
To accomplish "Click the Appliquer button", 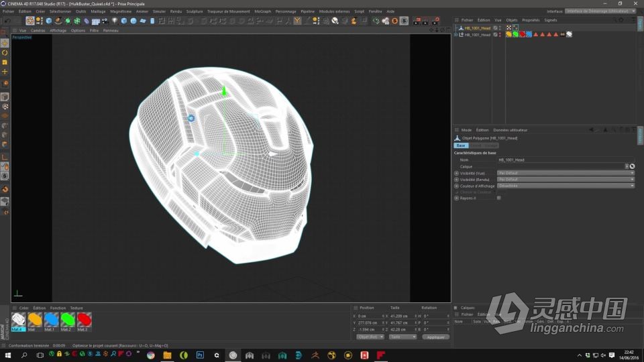I will click(436, 337).
